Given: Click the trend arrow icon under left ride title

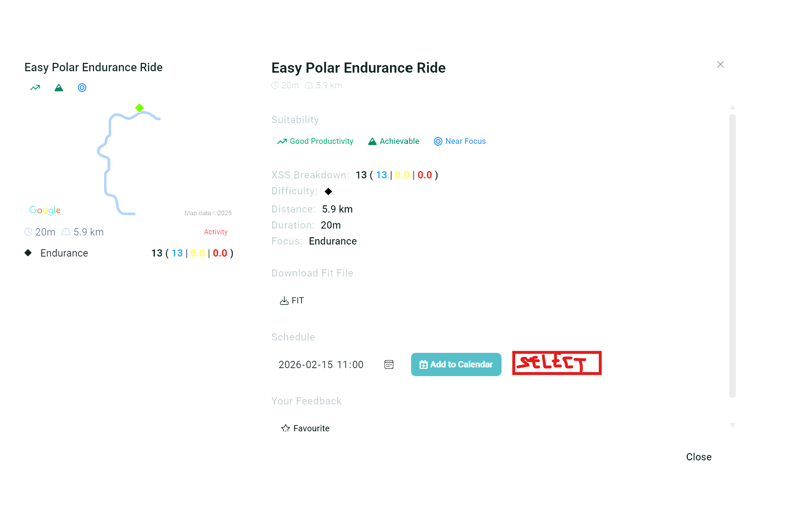Looking at the screenshot, I should click(x=35, y=88).
